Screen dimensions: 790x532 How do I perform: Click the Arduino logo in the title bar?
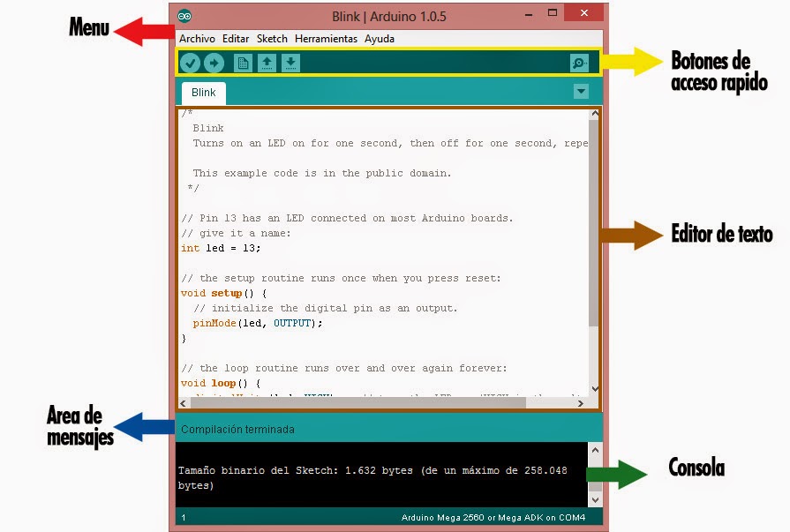(186, 13)
